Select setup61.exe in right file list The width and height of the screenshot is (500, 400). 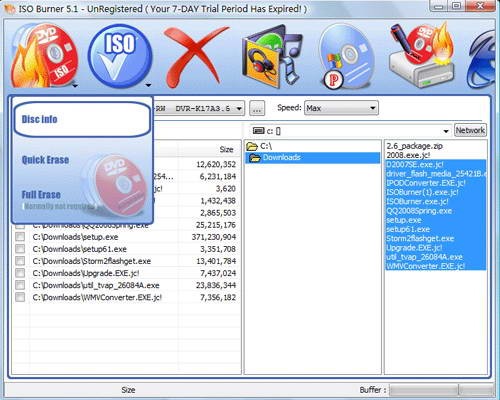point(435,229)
